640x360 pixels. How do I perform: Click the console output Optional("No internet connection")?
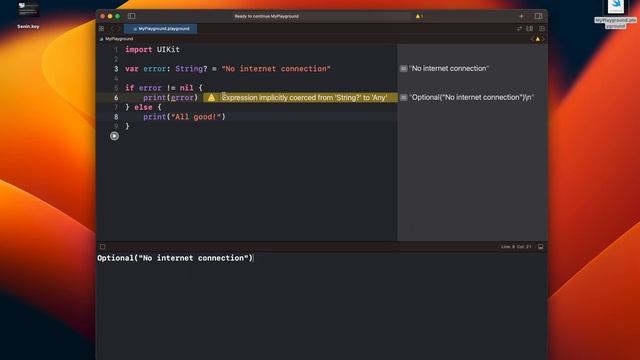175,258
